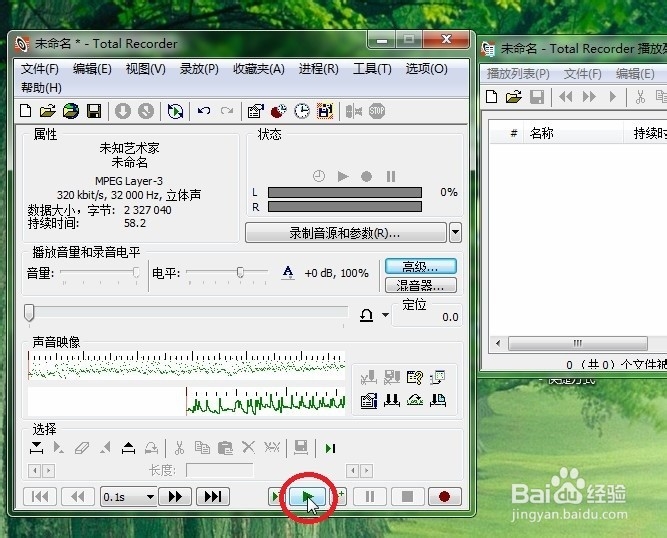Save the recording with the floppy disk icon

[94, 111]
